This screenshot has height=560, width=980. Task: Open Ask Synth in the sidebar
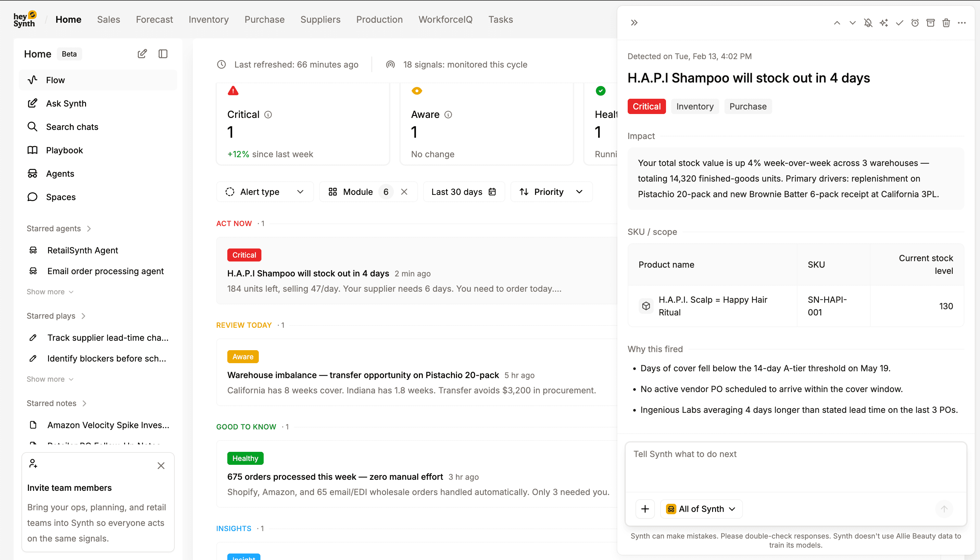pyautogui.click(x=98, y=104)
